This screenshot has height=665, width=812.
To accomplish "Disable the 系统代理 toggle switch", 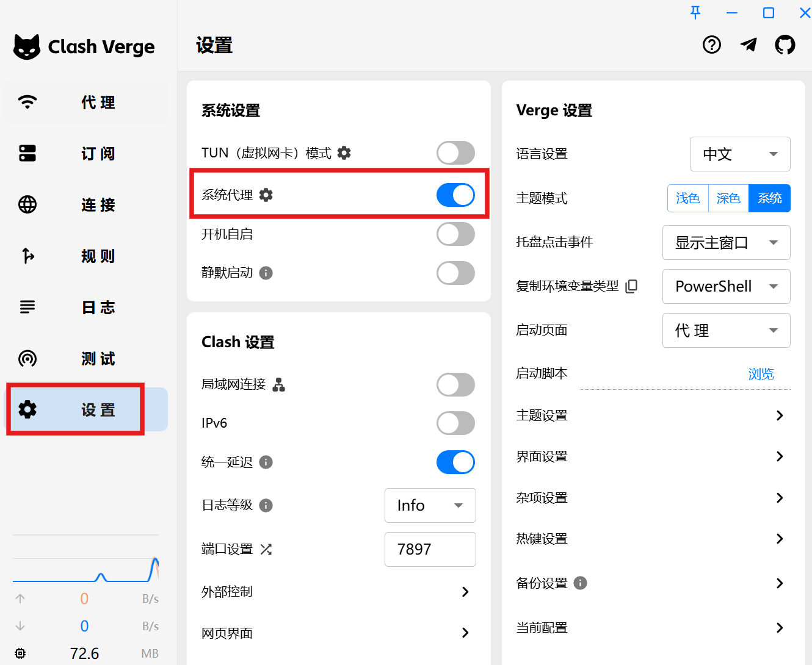I will 455,195.
